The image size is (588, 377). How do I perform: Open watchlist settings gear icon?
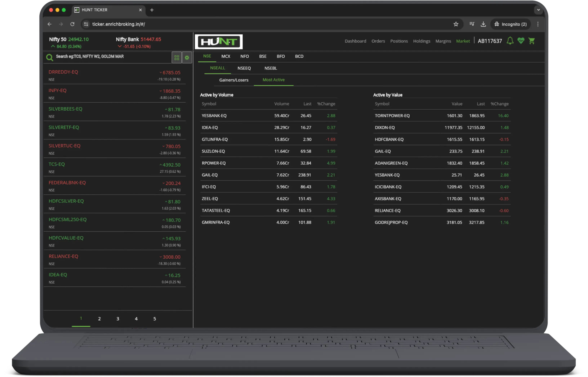(187, 57)
